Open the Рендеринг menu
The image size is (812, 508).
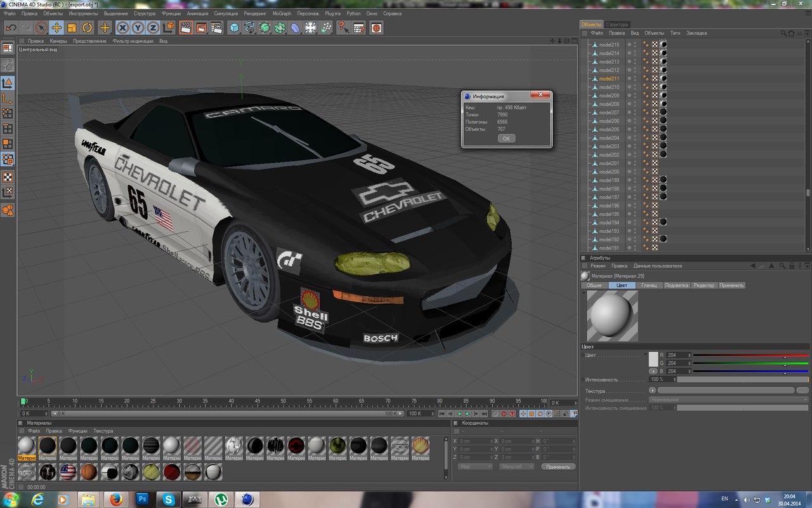254,13
